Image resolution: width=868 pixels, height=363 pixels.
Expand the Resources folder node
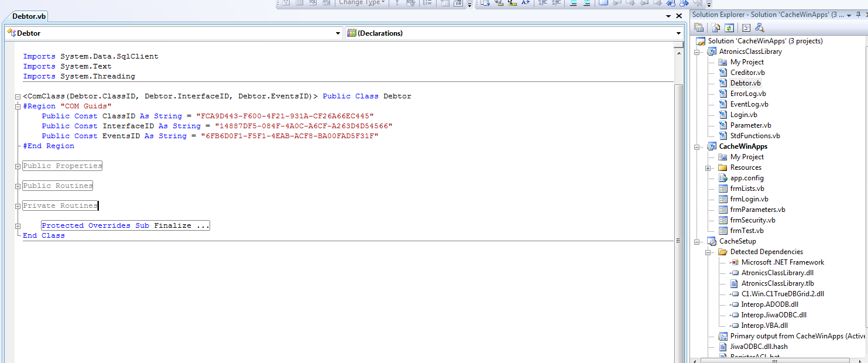(708, 167)
